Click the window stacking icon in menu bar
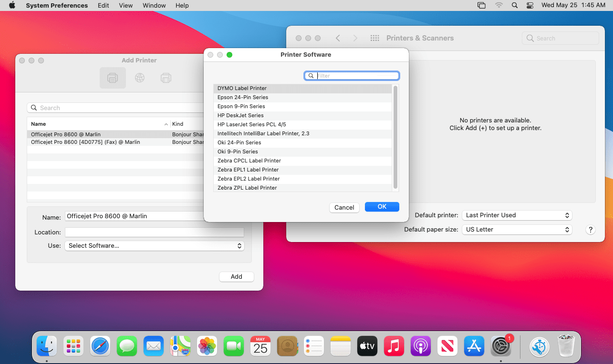613x364 pixels. tap(482, 5)
